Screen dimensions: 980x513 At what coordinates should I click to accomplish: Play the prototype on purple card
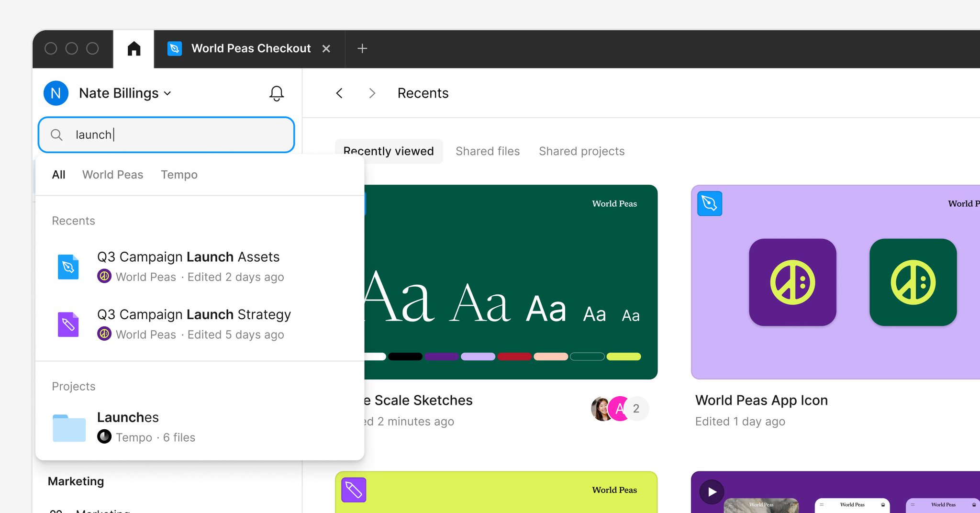[x=712, y=492]
